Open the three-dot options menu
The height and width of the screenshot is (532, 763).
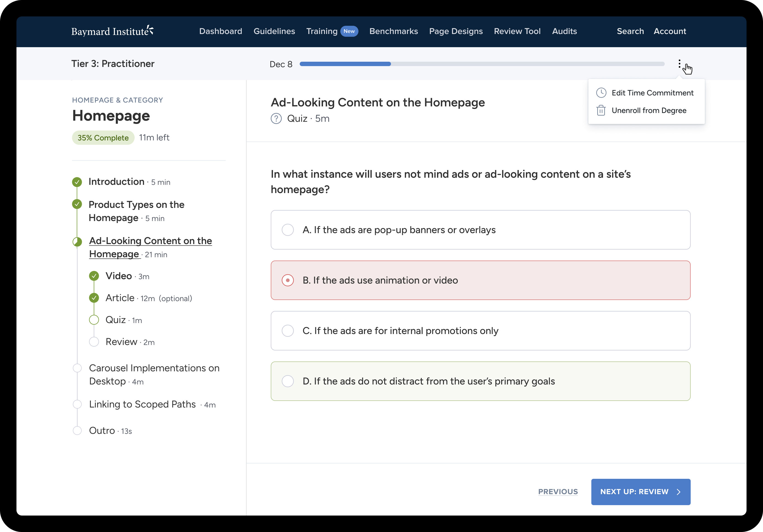point(679,63)
